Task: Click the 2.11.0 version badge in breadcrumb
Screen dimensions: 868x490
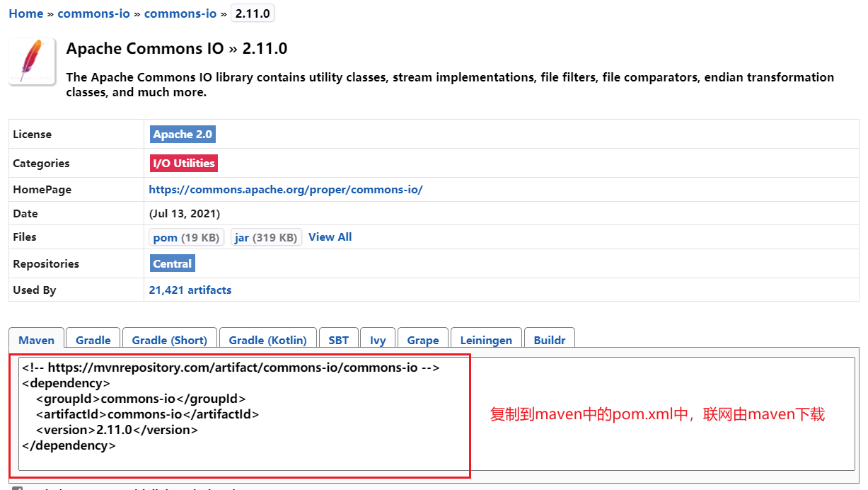Action: click(x=253, y=13)
